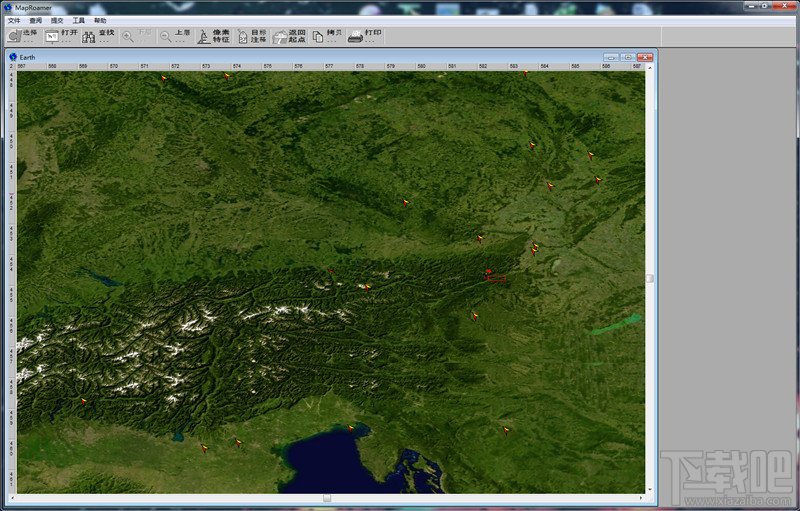Screen dimensions: 800x511
Task: Click the 打印 printer icon
Action: 355,36
